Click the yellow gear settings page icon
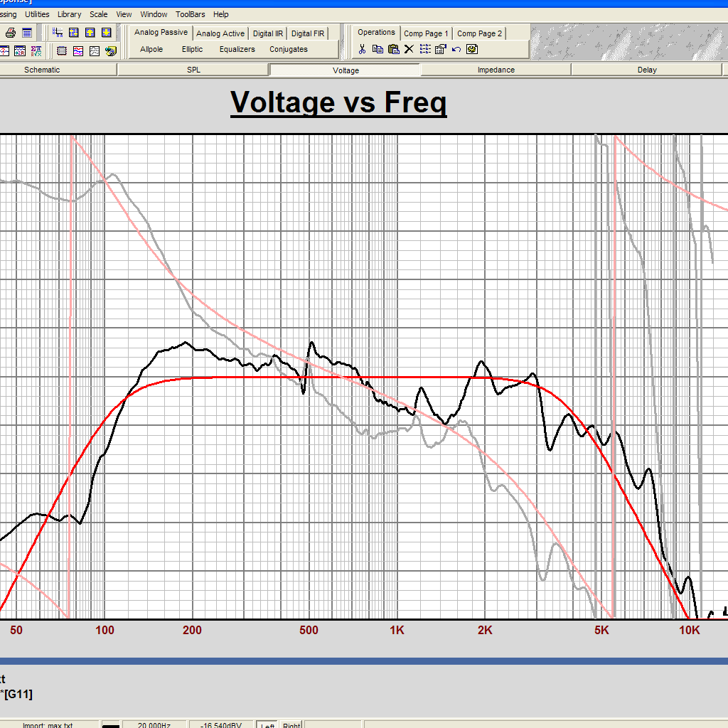 click(472, 49)
